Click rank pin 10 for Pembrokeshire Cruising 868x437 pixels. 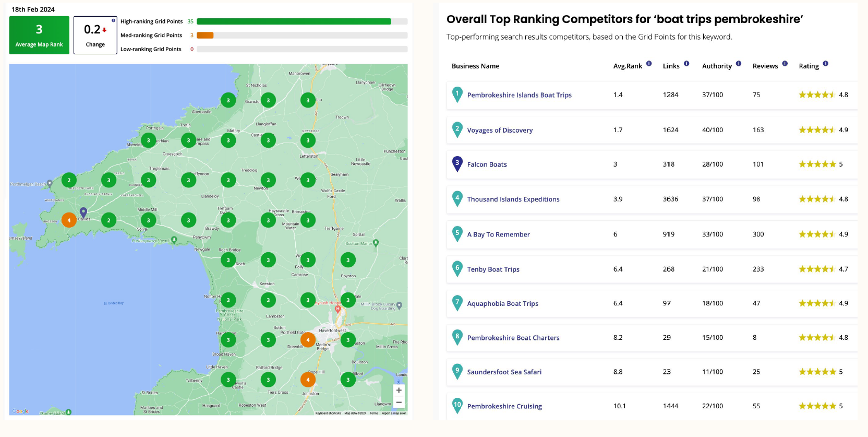457,406
